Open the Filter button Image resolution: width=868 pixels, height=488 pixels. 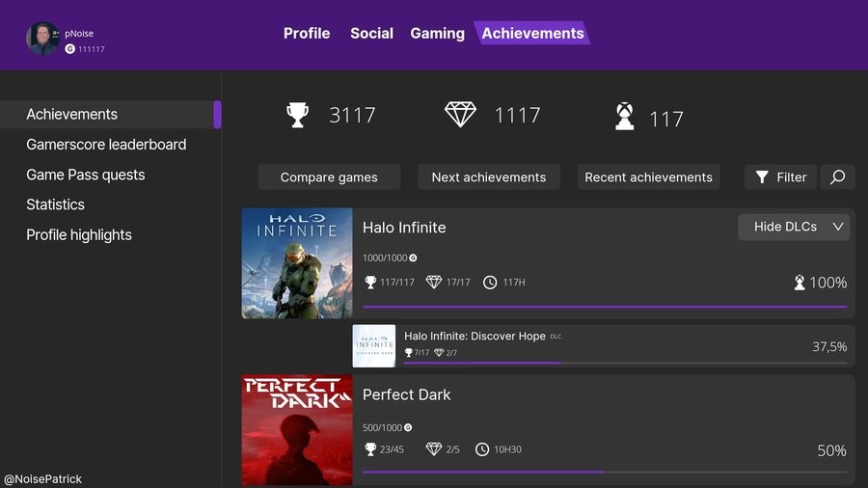(780, 177)
